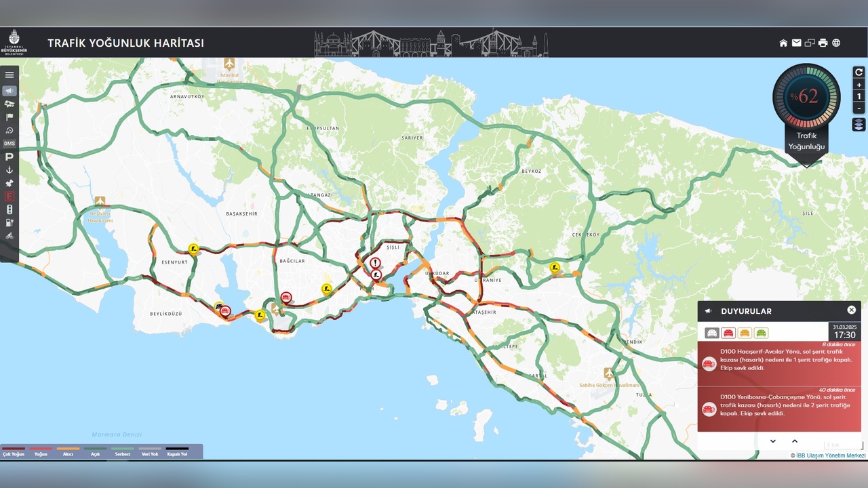Click the Veri Yok legend entry
Viewport: 868px width, 488px height.
pos(150,451)
